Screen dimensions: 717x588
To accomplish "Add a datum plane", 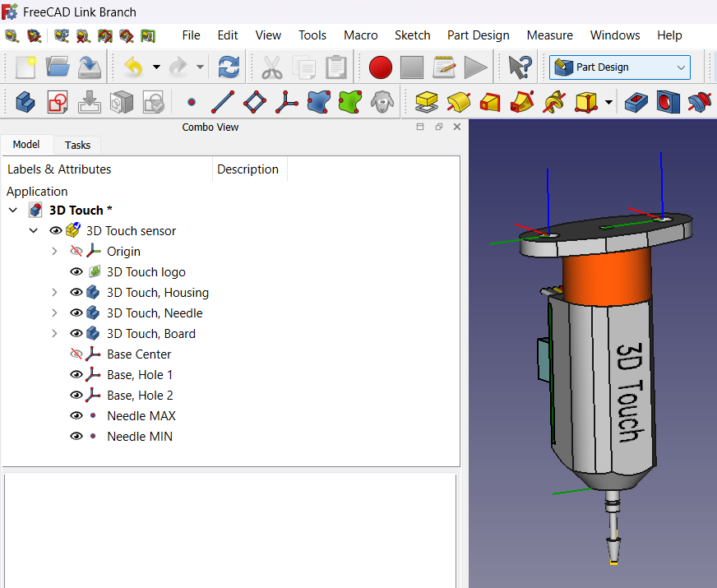I will [255, 101].
